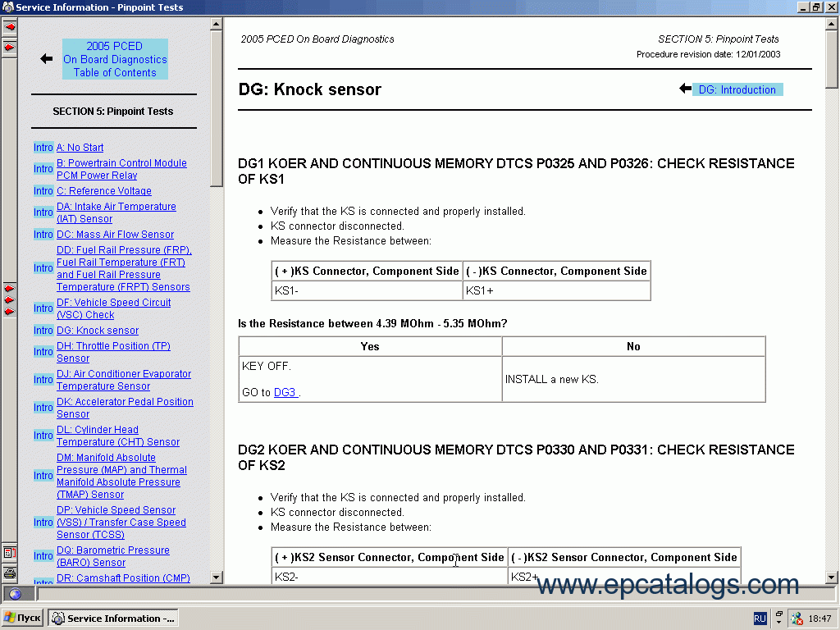Open DC: Mass Air Flow Sensor test
Screen dimensions: 840x630
tap(115, 235)
